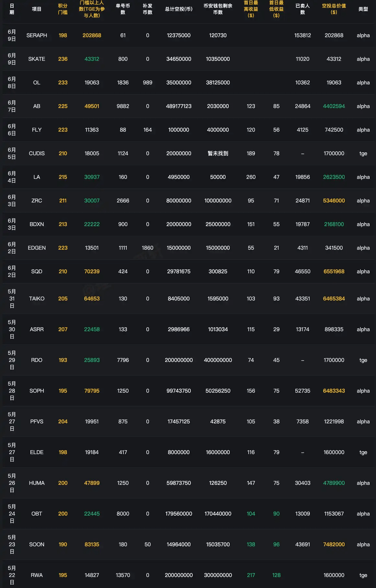Click the 暂未找到 cell in CUDIS row

[218, 153]
